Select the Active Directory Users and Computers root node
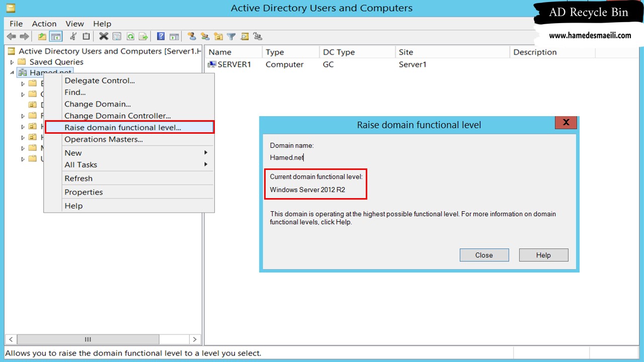The width and height of the screenshot is (644, 362). [110, 51]
